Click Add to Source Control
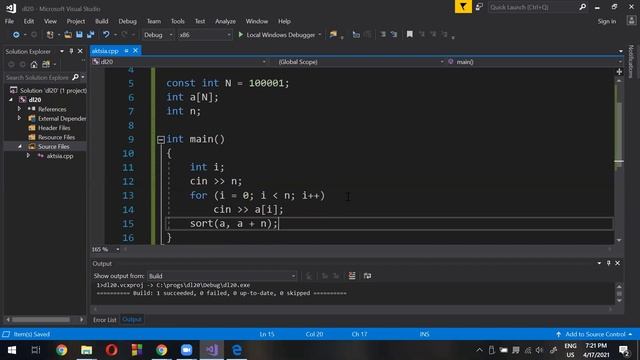 tap(595, 334)
